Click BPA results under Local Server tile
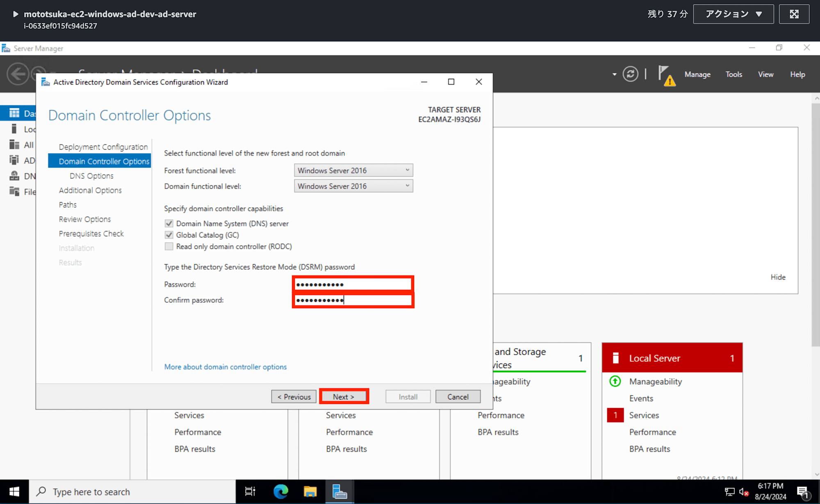The width and height of the screenshot is (820, 504). 649,449
